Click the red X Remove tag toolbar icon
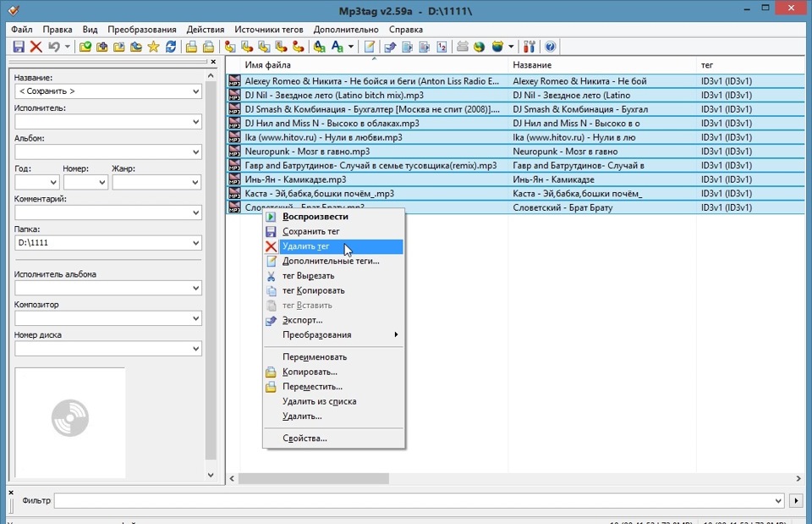Viewport: 812px width, 524px height. click(36, 47)
